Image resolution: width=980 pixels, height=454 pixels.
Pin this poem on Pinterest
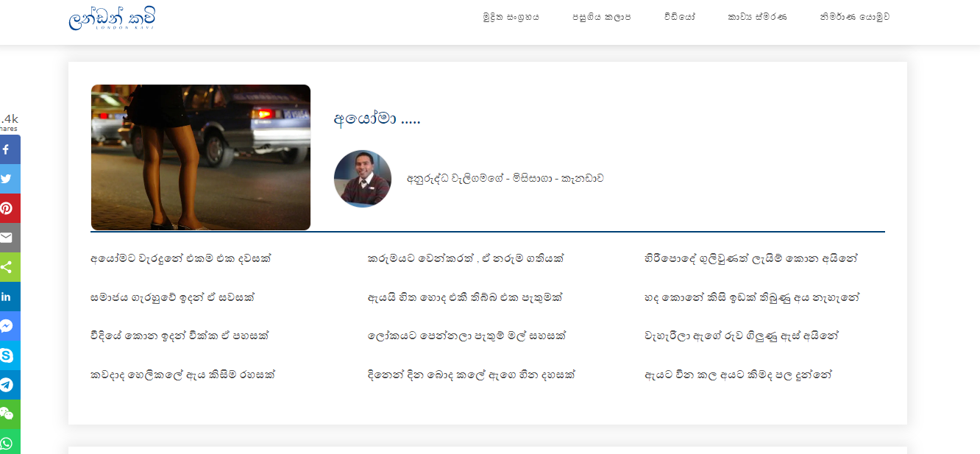point(10,208)
